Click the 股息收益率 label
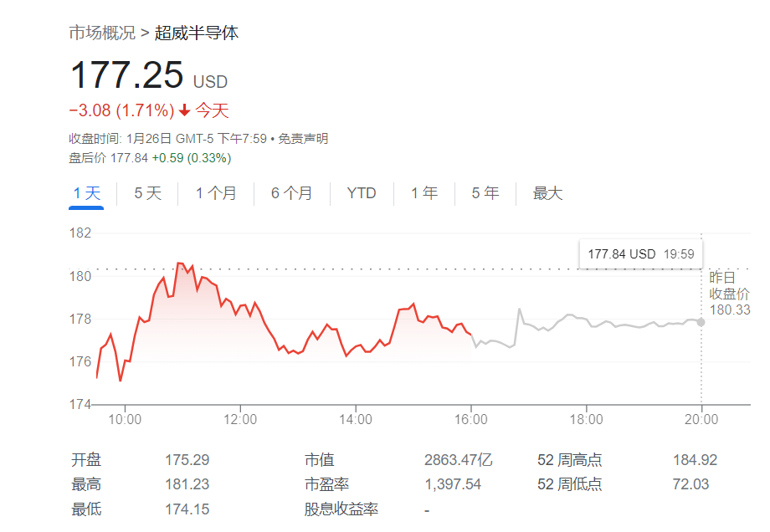The image size is (770, 532). tap(341, 509)
